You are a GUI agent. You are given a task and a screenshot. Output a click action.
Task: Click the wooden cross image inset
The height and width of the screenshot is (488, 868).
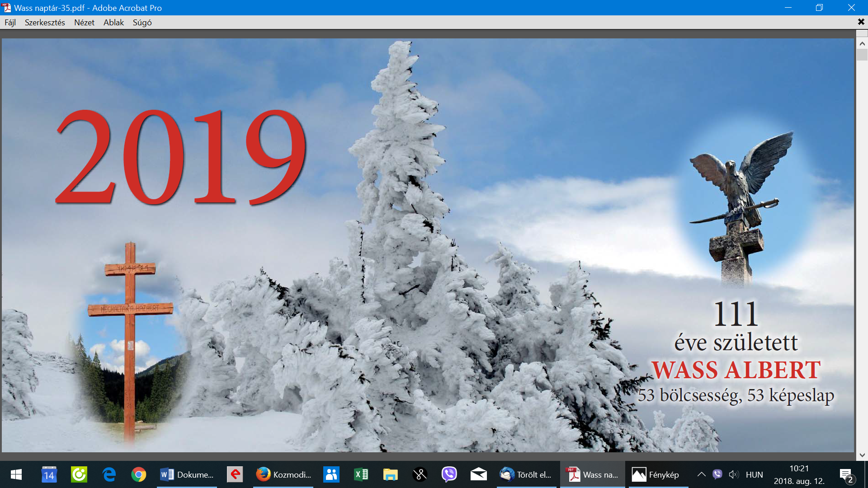click(130, 343)
